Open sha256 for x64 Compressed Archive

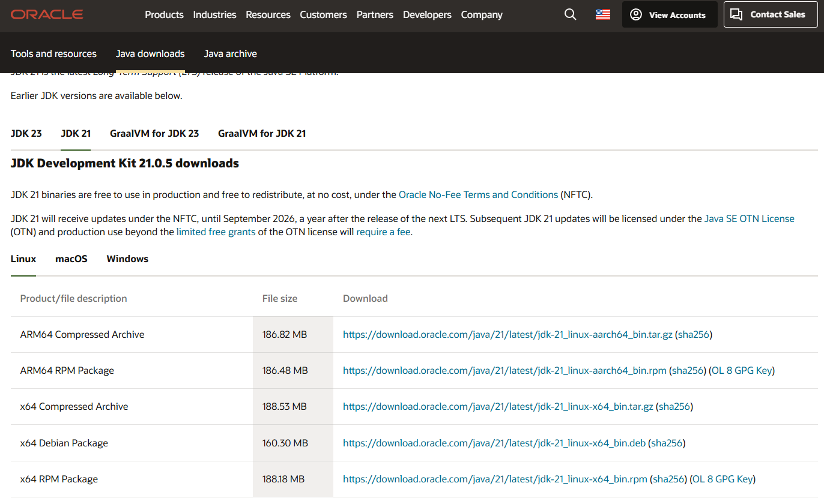point(674,406)
